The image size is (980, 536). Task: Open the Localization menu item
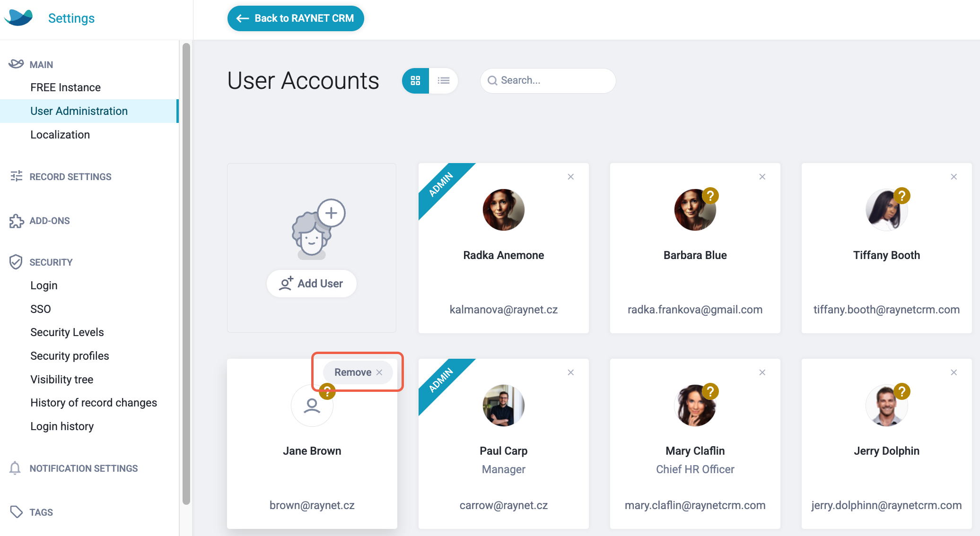(x=60, y=135)
